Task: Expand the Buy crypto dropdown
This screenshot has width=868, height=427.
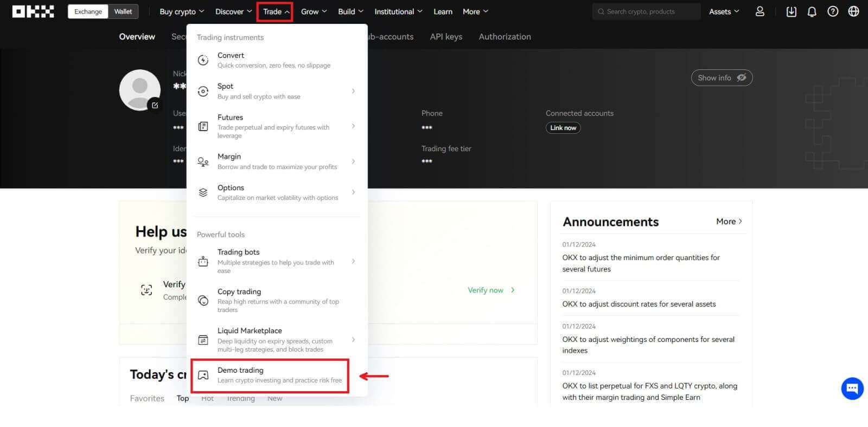Action: tap(182, 11)
